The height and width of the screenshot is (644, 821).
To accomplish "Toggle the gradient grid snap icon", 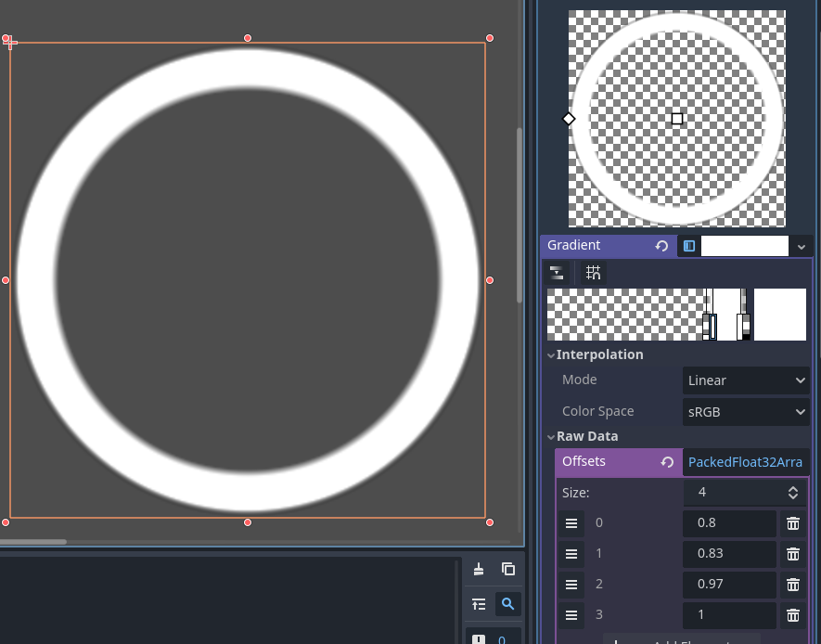I will tap(593, 273).
